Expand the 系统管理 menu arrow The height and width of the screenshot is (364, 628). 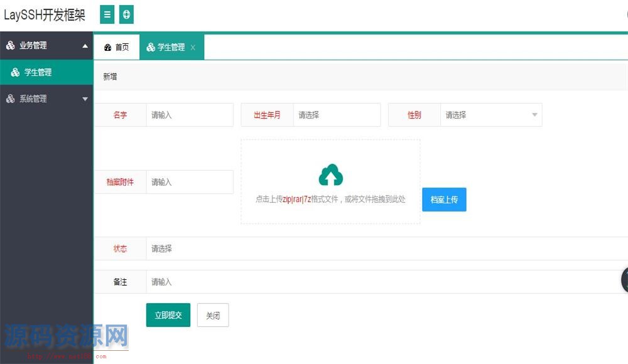coord(85,99)
